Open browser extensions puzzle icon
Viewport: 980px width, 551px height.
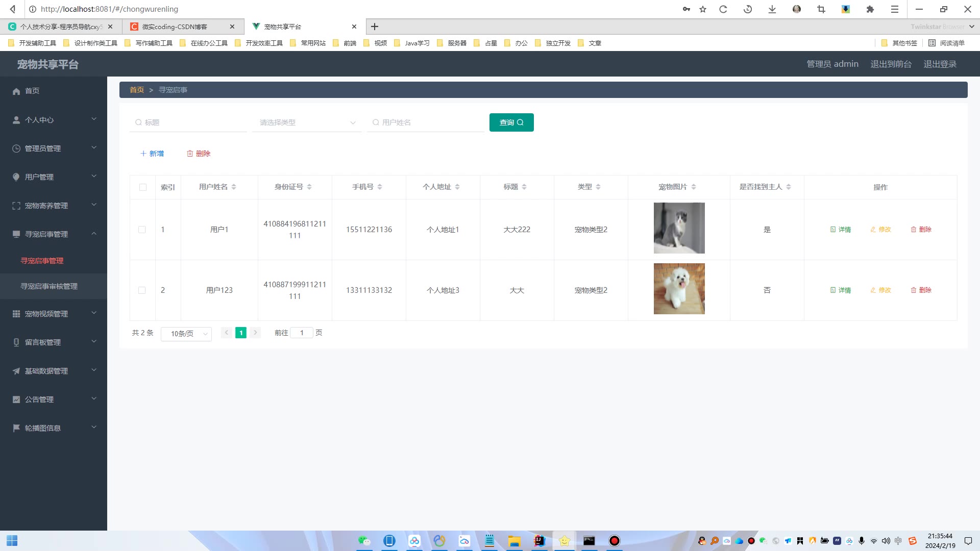(870, 9)
